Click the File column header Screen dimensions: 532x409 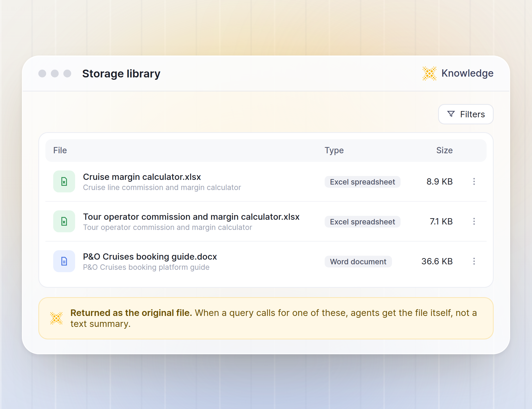60,150
